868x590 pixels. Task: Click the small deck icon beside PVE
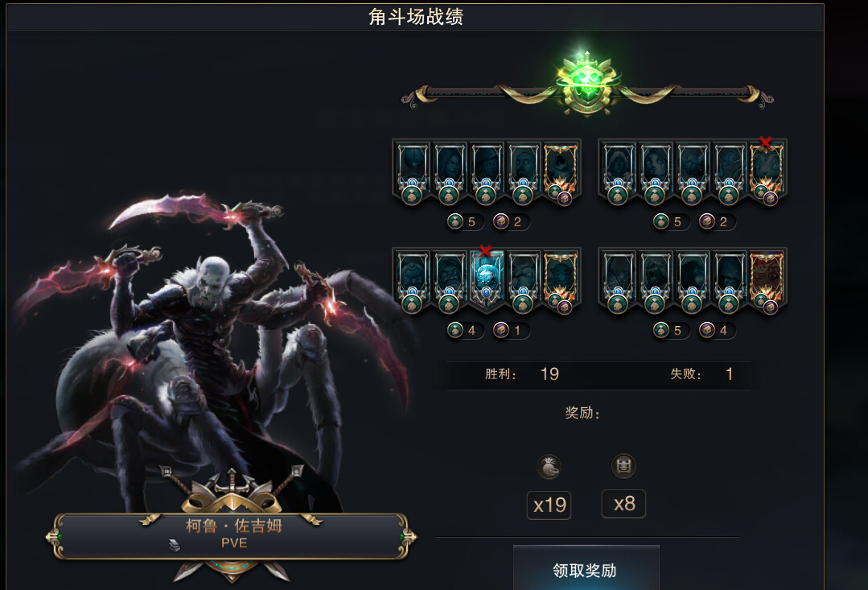[175, 545]
